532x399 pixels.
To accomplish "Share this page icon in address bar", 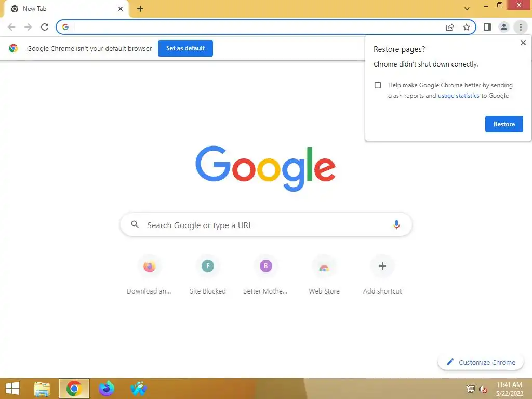I will (450, 27).
